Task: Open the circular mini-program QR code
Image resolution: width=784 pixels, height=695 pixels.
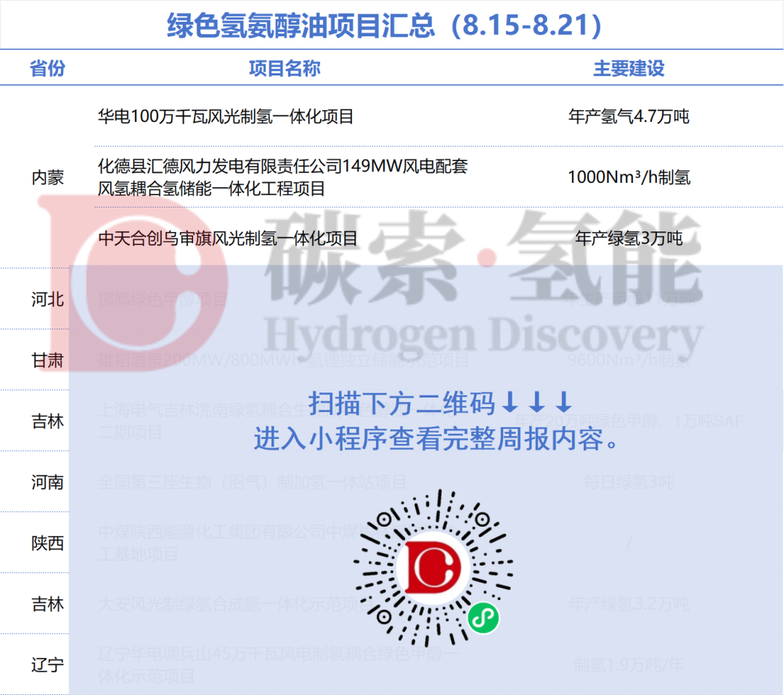Action: (433, 567)
